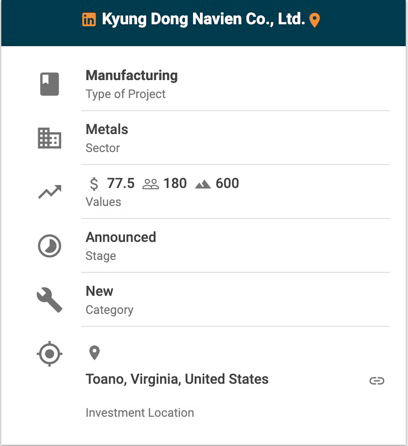Open the company's LinkedIn icon
Image resolution: width=408 pixels, height=446 pixels.
coord(89,19)
